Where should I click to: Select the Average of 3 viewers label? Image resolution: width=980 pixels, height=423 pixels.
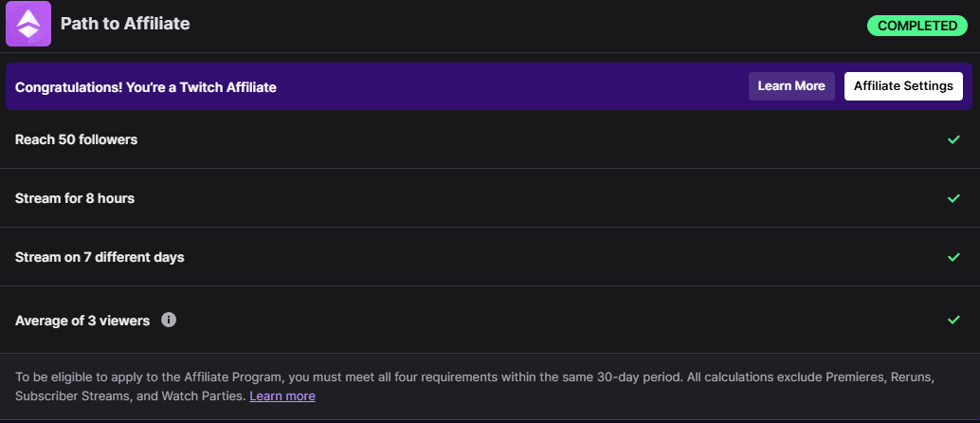82,321
